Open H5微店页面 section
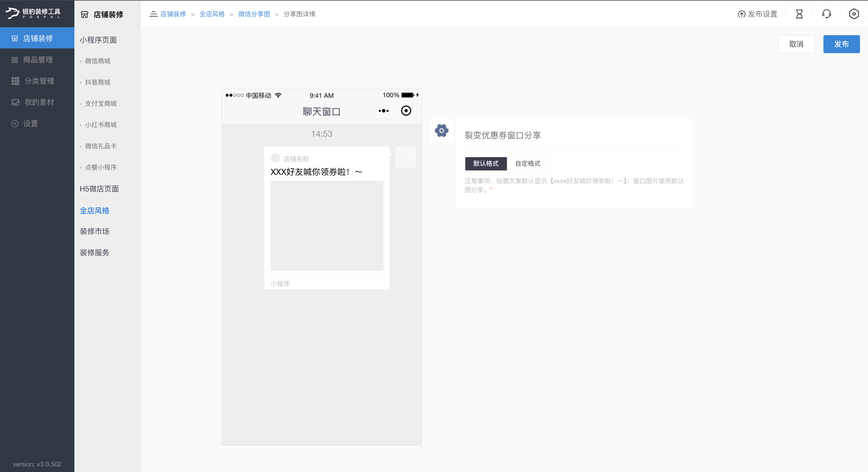868x472 pixels. click(99, 189)
